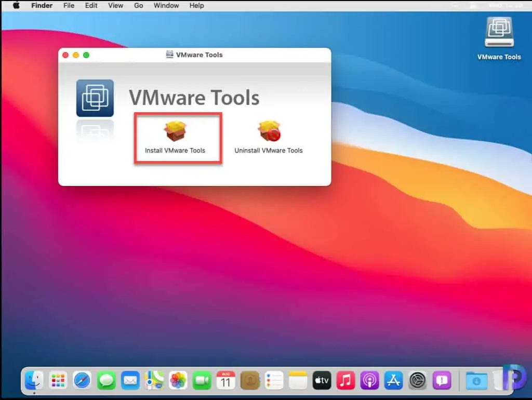532x400 pixels.
Task: Open the Apple menu
Action: tap(16, 5)
